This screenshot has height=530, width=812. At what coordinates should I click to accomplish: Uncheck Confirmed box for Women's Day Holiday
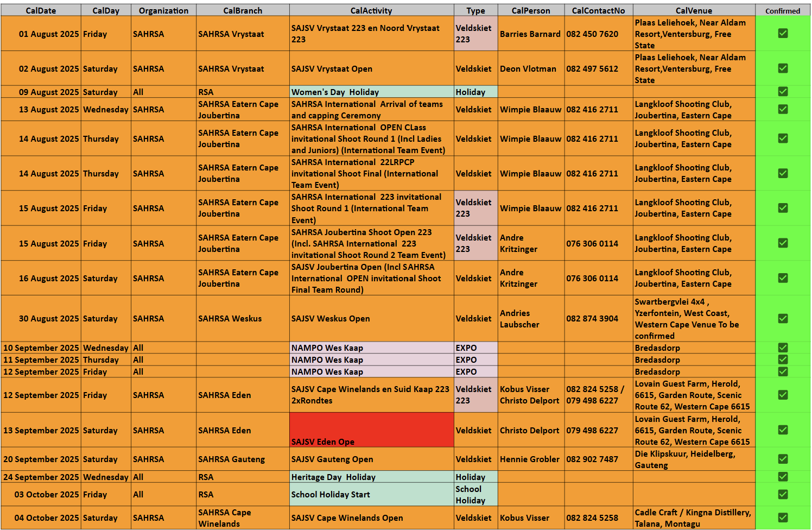[x=783, y=91]
